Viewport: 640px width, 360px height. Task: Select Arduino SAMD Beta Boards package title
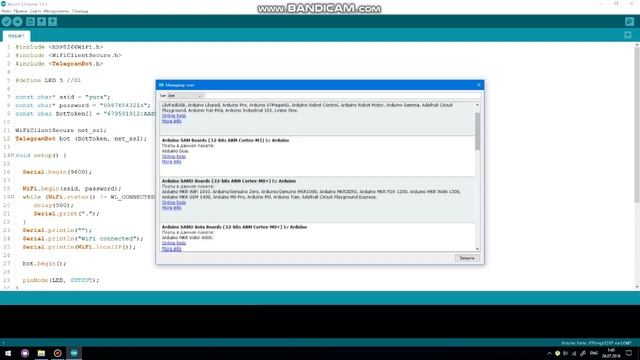[x=234, y=227]
